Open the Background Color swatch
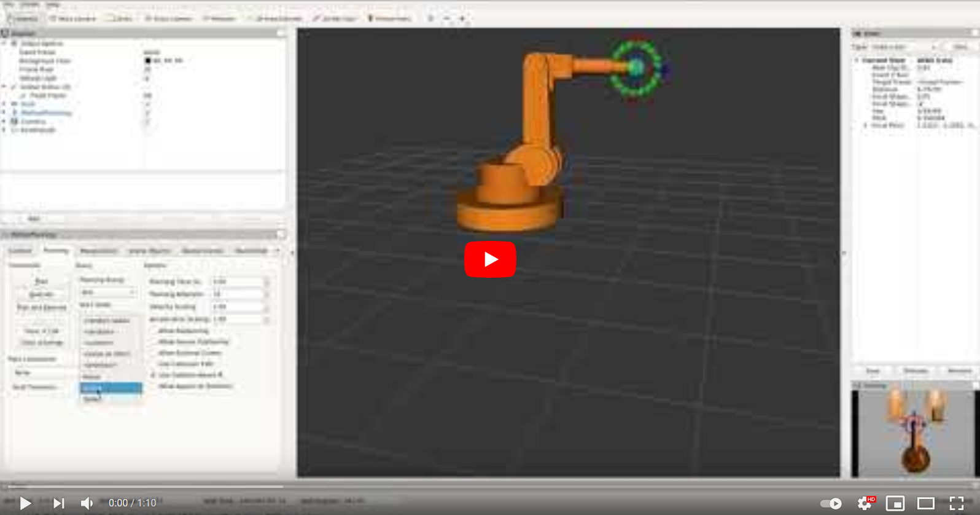This screenshot has width=980, height=515. tap(147, 61)
